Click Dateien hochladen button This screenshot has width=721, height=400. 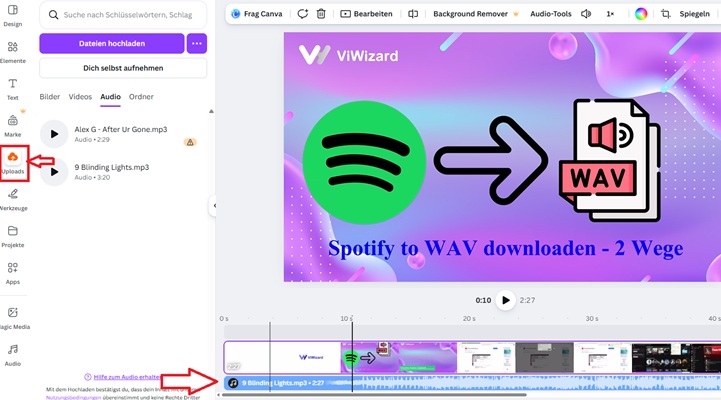(x=112, y=43)
